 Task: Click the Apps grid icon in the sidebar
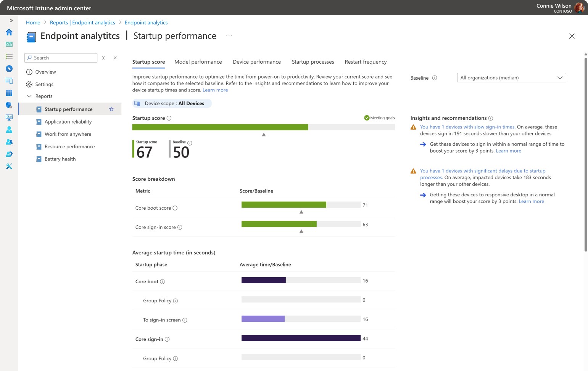9,93
